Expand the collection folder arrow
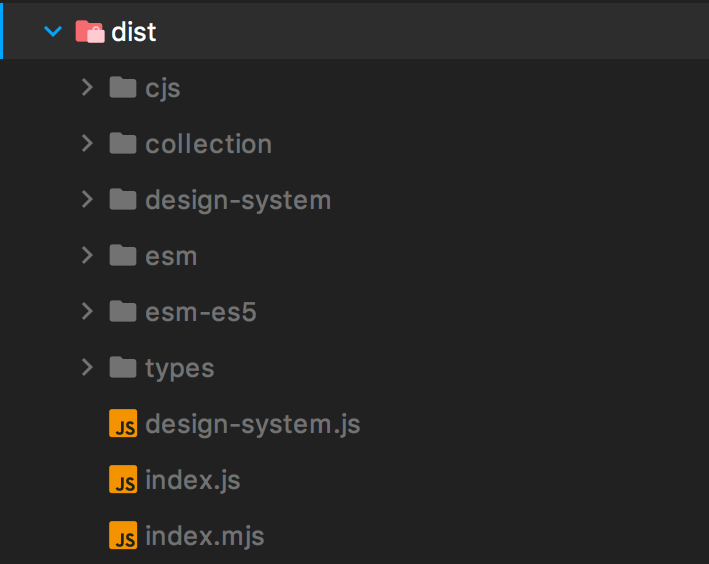This screenshot has height=564, width=709. [x=87, y=143]
